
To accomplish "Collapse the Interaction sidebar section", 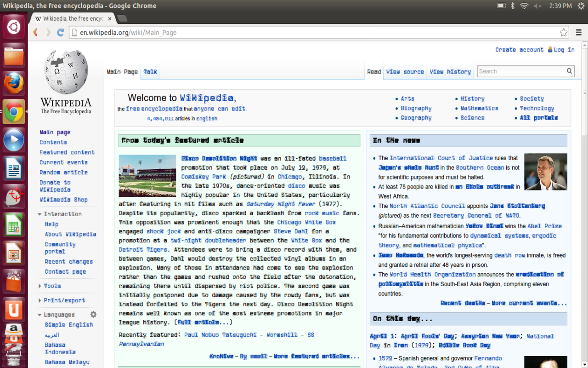I will point(63,214).
